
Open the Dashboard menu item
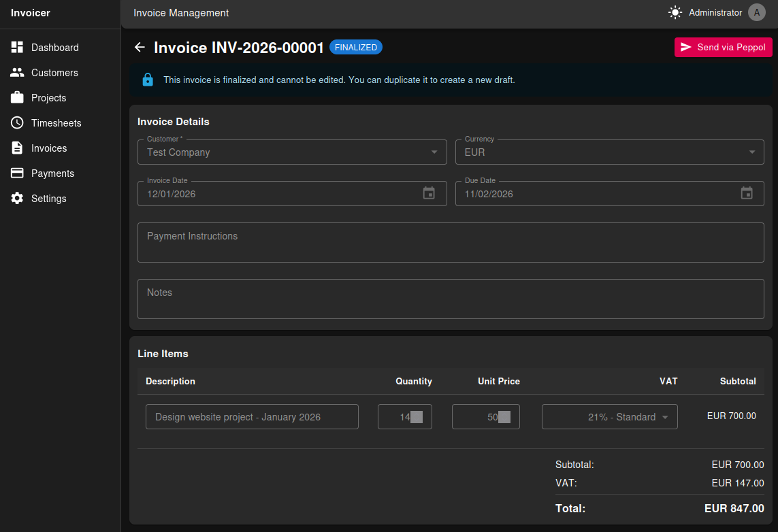tap(60, 47)
